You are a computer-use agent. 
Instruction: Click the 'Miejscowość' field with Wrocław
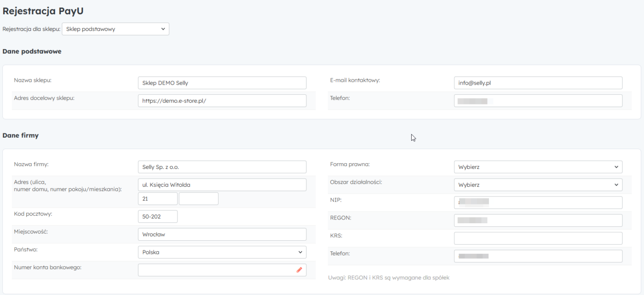pos(222,234)
